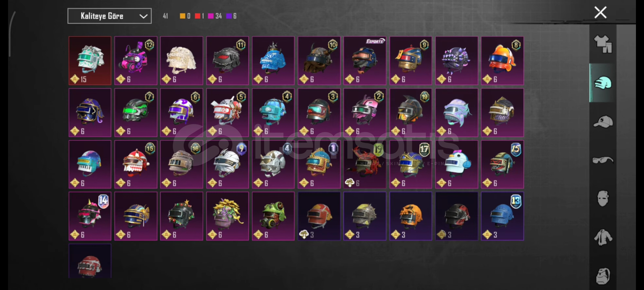Open the outfits (t-shirt) category icon
The width and height of the screenshot is (644, 290).
pos(603,44)
